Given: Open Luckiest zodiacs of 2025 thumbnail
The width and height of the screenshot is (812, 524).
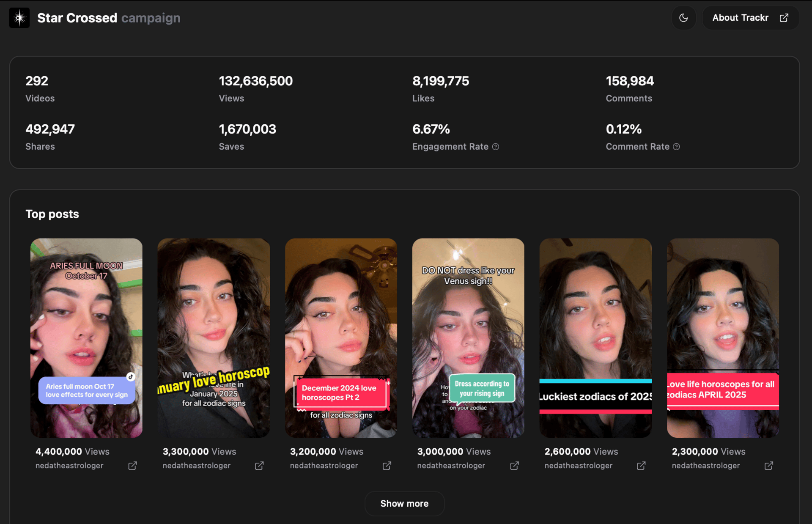Looking at the screenshot, I should coord(595,337).
